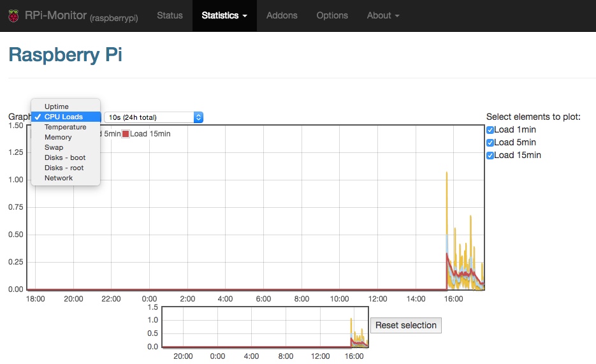Expand the About dropdown menu
Image resolution: width=596 pixels, height=364 pixels.
click(x=383, y=15)
